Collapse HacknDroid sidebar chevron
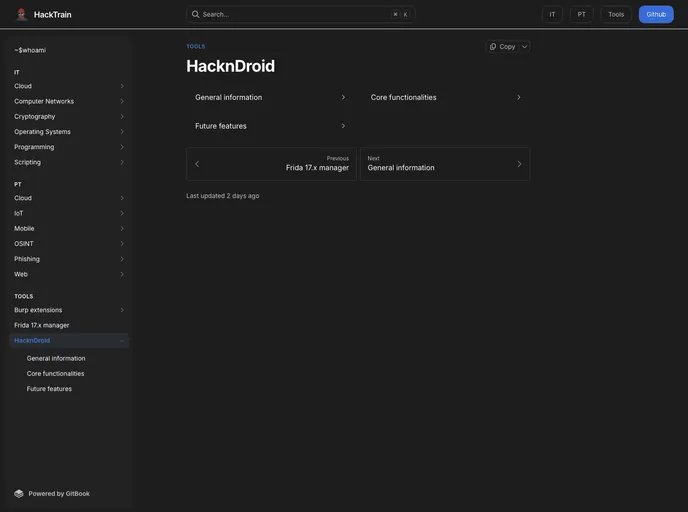Screen dimensions: 688x512 122,340
